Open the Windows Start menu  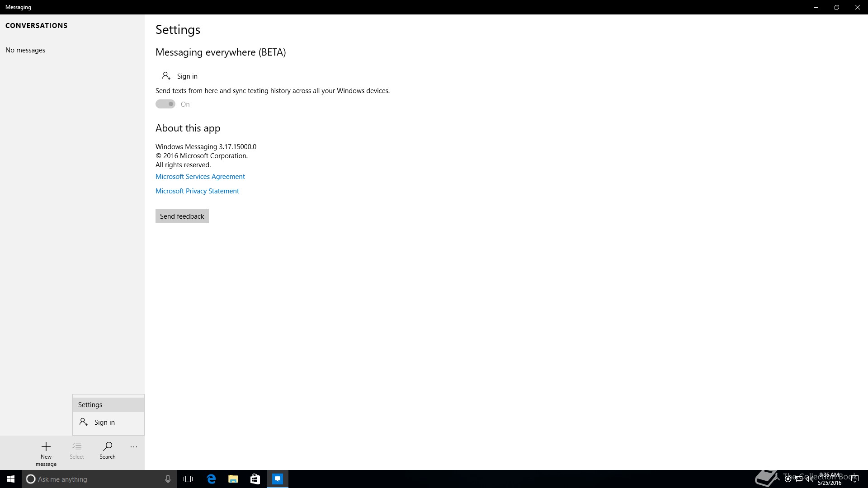click(11, 479)
